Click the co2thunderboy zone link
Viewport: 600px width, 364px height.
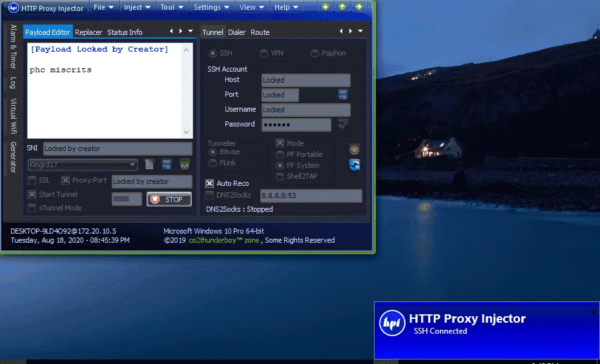(x=224, y=240)
